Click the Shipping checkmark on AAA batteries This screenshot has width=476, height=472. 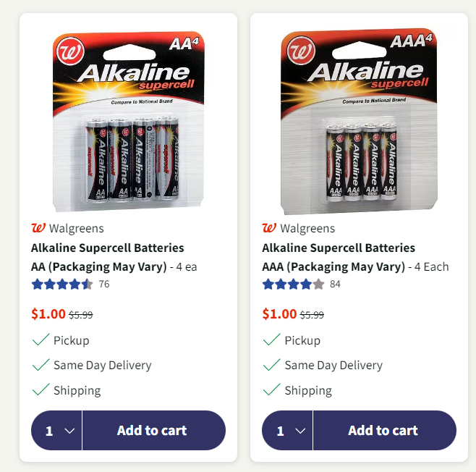271,390
